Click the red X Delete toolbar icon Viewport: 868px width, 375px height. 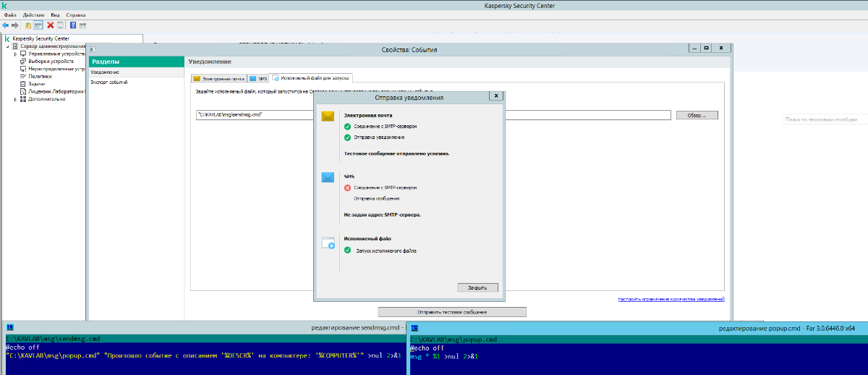coord(51,25)
